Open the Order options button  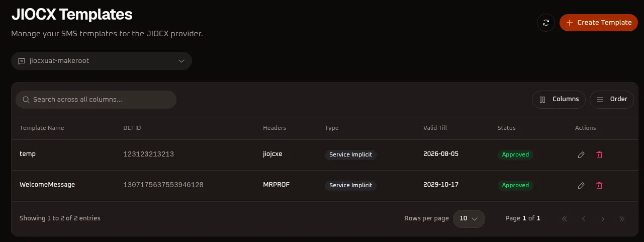click(612, 99)
